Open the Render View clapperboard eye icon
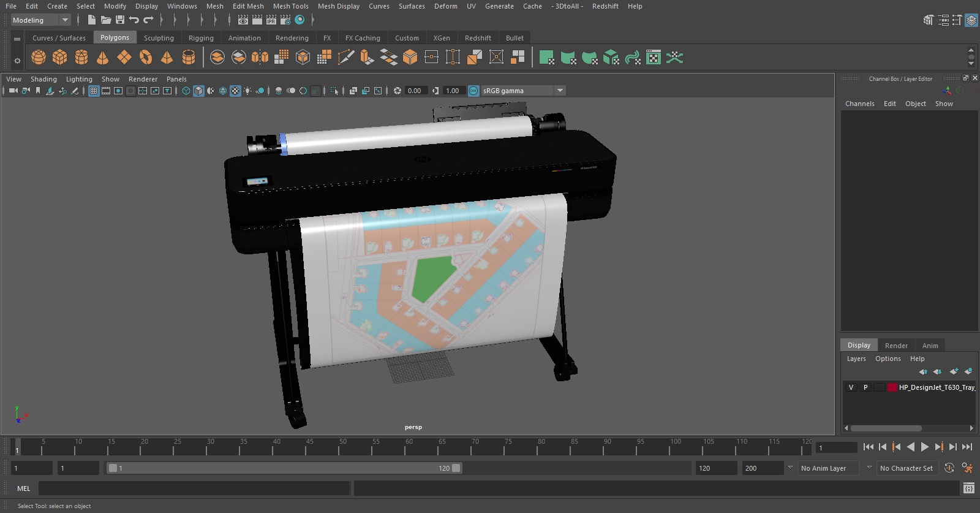This screenshot has width=980, height=513. click(x=243, y=20)
